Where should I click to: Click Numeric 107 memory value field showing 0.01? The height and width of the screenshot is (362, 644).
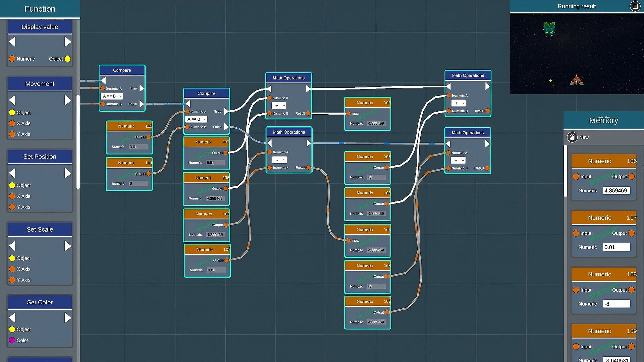[616, 247]
